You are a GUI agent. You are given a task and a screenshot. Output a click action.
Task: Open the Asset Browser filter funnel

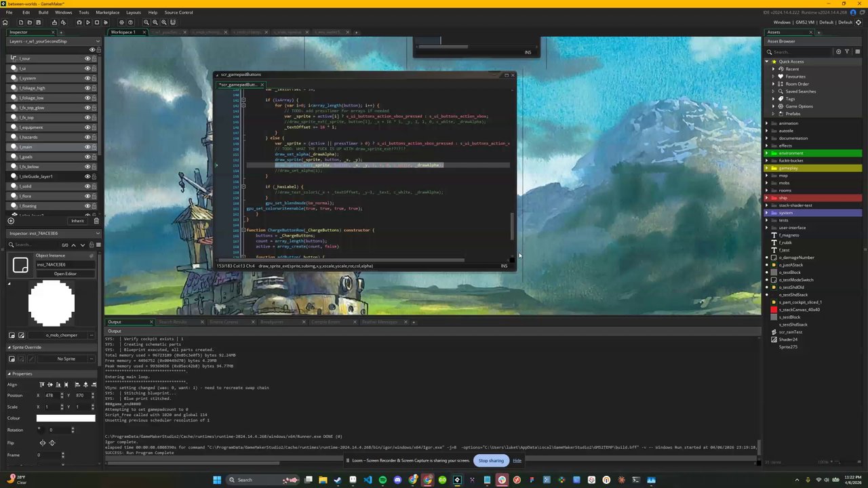[847, 52]
